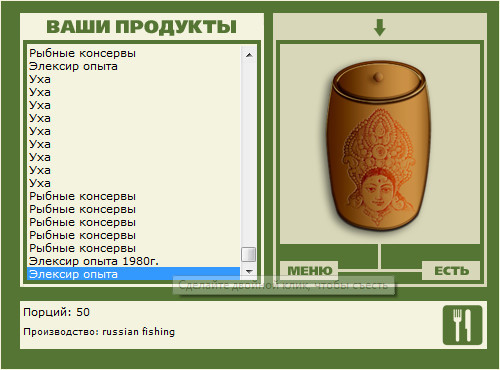This screenshot has height=370, width=500.
Task: Select the non-highlighted Элексир опыта above first Уха
Action: (x=133, y=66)
